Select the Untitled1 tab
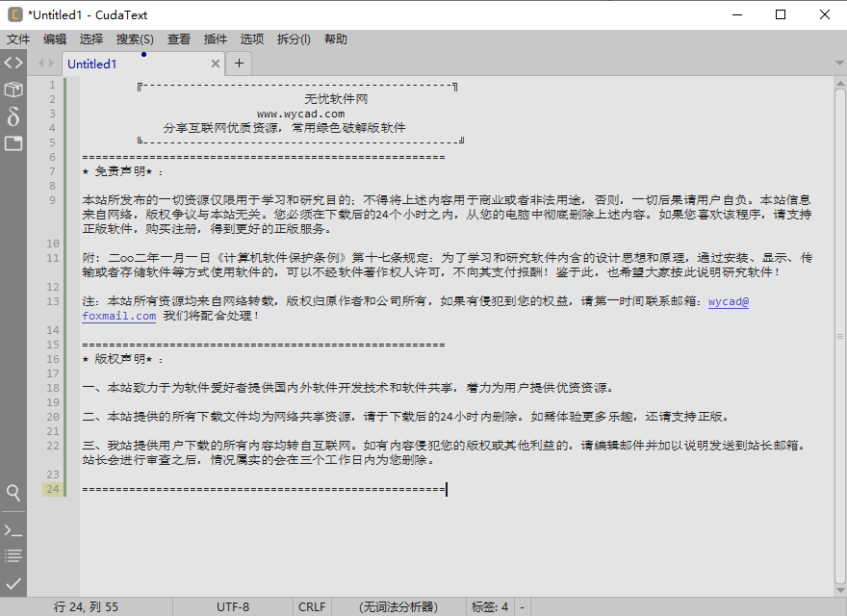Viewport: 847px width, 616px height. point(92,64)
